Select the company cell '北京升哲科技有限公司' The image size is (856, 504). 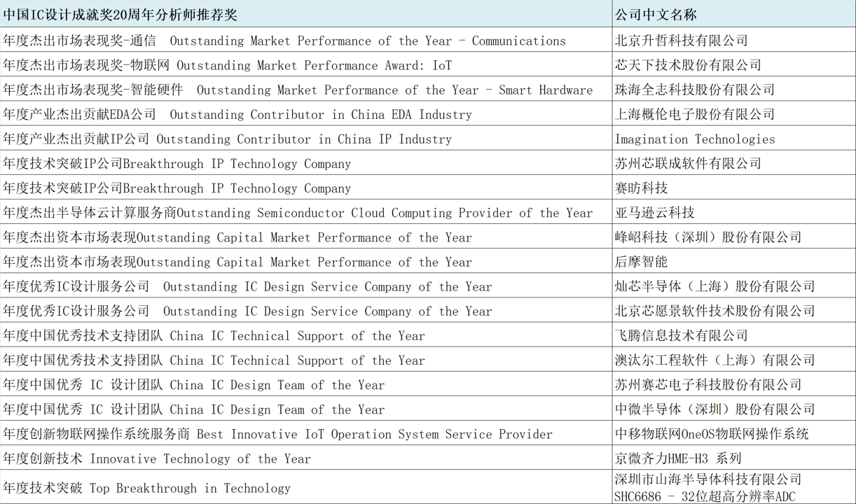[733, 40]
